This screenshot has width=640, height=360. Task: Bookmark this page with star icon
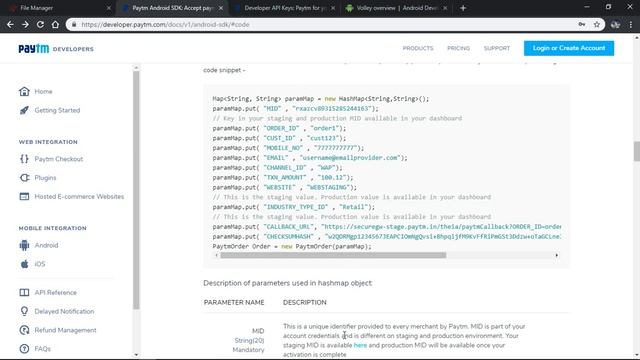597,24
